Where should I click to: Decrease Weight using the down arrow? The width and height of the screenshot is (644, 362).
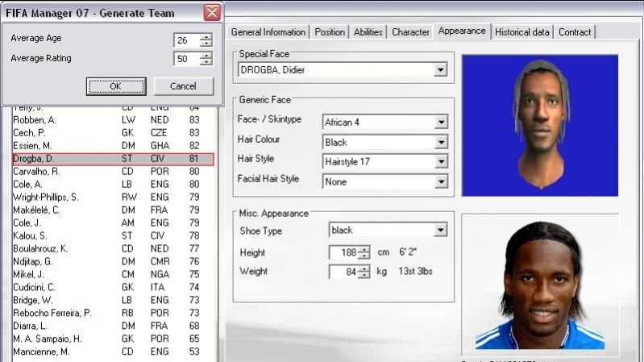point(364,275)
